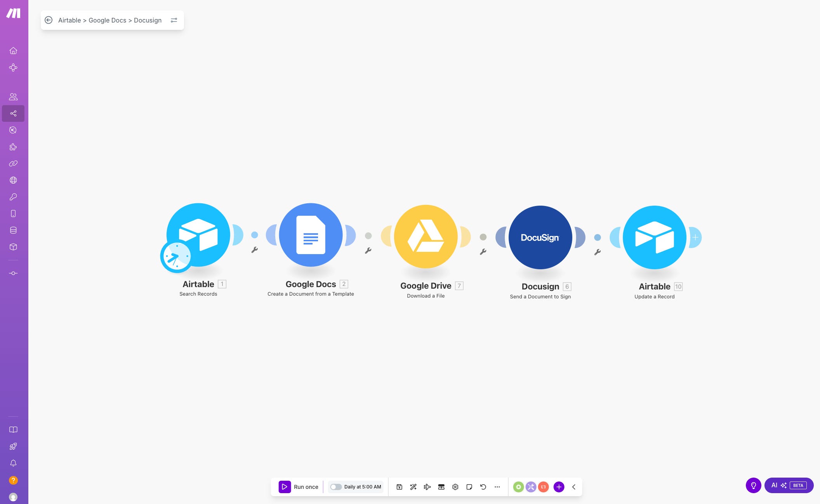This screenshot has height=504, width=820.
Task: Open the notes sticky-note icon
Action: click(469, 487)
